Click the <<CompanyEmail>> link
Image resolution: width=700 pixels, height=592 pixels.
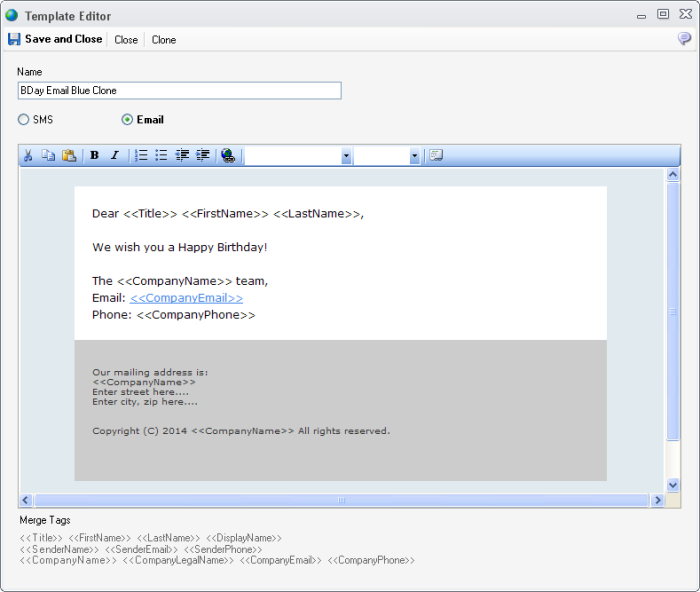186,298
